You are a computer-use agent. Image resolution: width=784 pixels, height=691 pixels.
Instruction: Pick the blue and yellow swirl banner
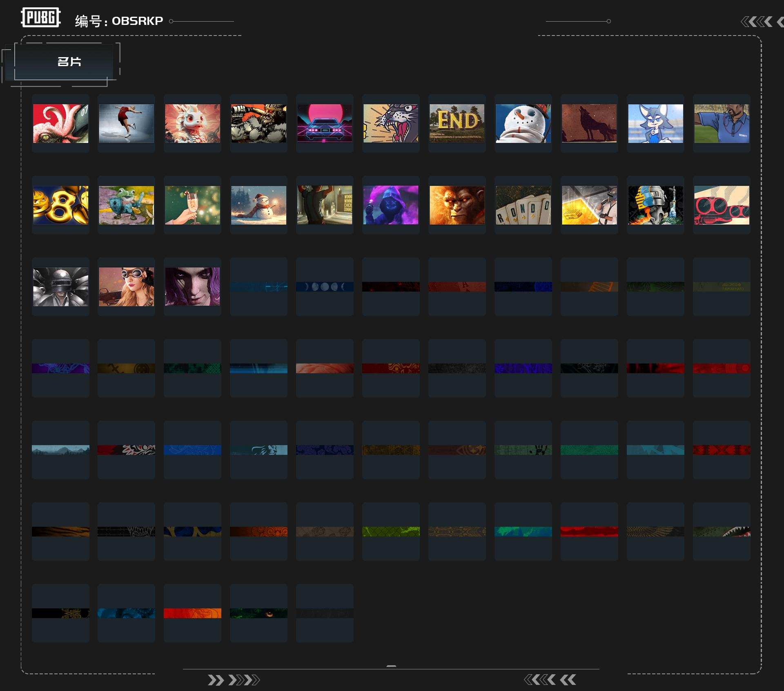pyautogui.click(x=192, y=531)
